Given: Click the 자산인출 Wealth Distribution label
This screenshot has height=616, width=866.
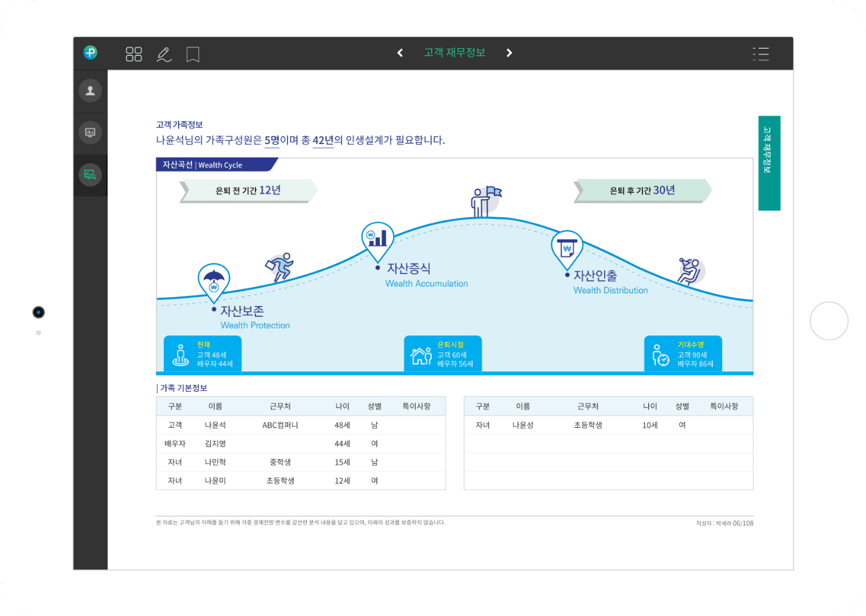Looking at the screenshot, I should click(x=611, y=282).
